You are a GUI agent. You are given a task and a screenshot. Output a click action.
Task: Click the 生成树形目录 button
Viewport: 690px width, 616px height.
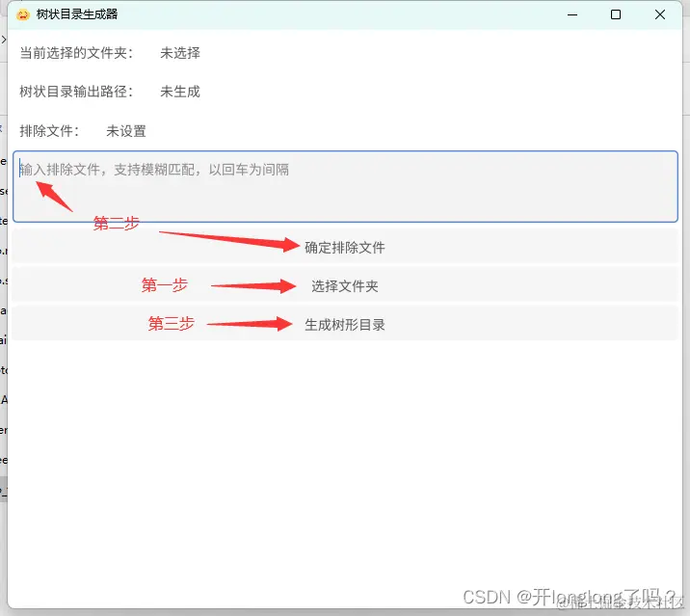tap(345, 325)
